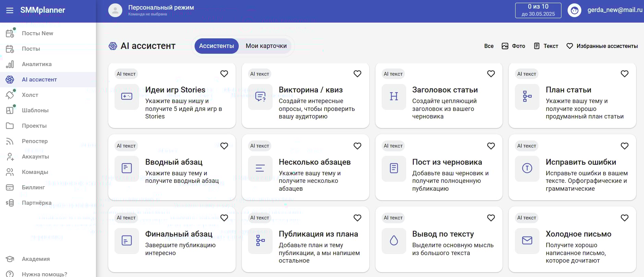644x277 pixels.
Task: Favorite the Пост из черновика assistant
Action: pyautogui.click(x=491, y=146)
